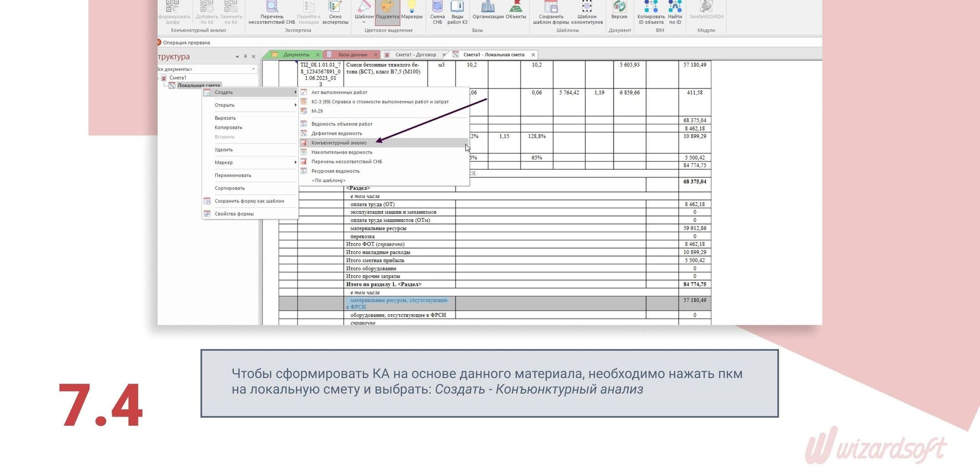Click row материальные ресурсы, отсутствующие в ФРСН
The height and width of the screenshot is (470, 980).
pyautogui.click(x=494, y=303)
